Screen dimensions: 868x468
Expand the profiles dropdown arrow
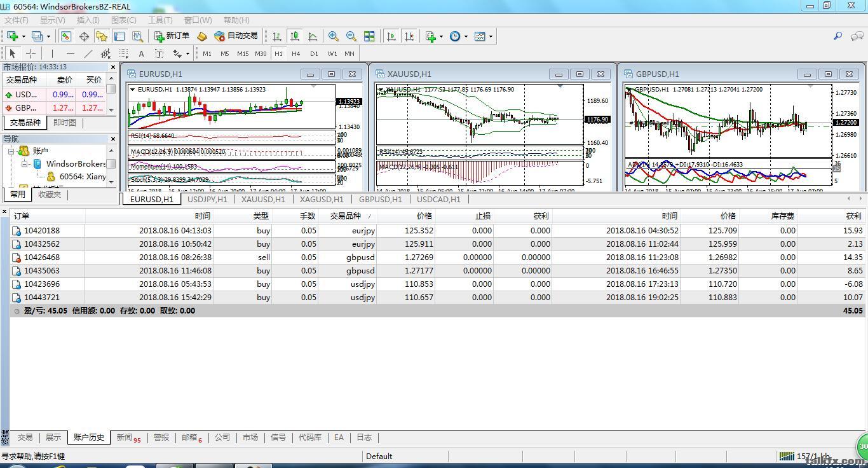(48, 36)
